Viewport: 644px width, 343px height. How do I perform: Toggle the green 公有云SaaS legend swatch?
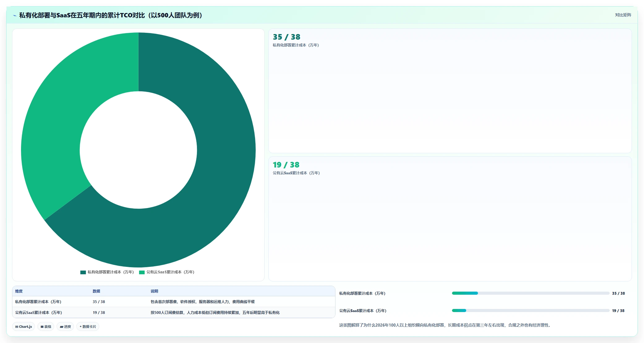pos(142,272)
